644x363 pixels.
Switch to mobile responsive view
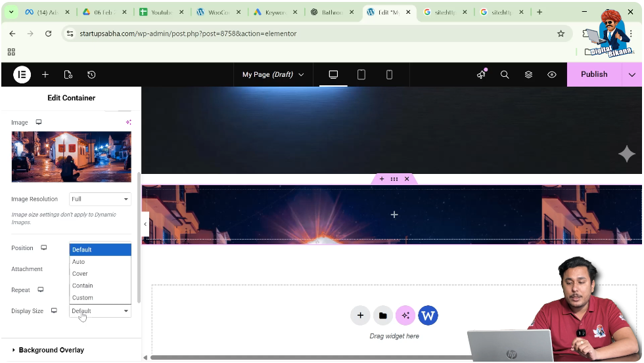pyautogui.click(x=389, y=75)
